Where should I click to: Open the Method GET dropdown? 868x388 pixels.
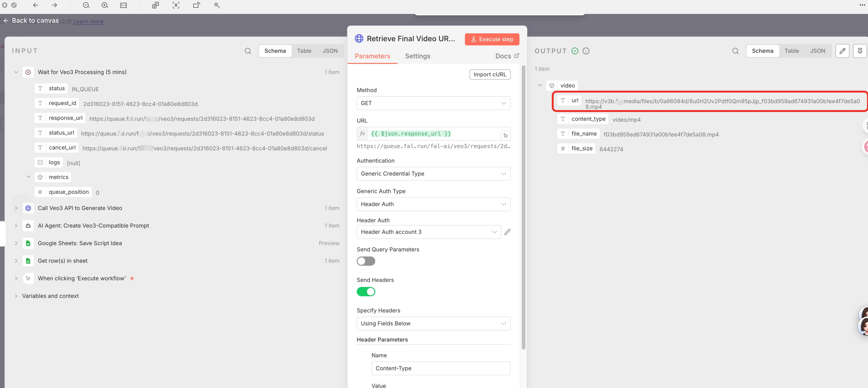coord(433,103)
